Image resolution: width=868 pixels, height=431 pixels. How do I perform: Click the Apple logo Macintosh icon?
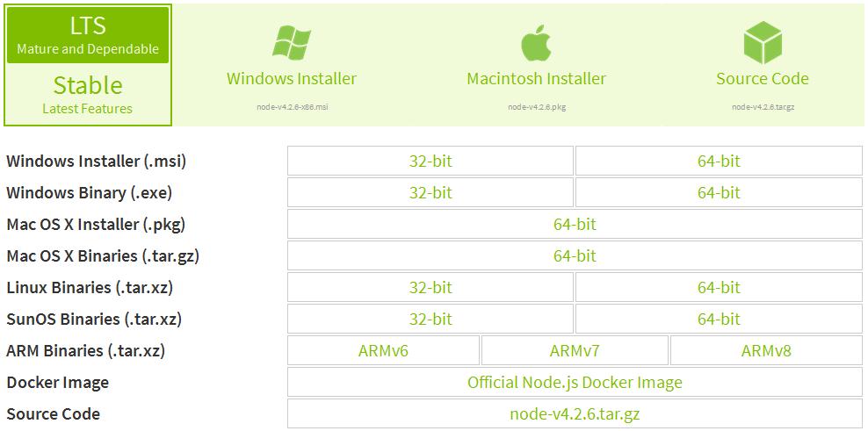coord(536,43)
